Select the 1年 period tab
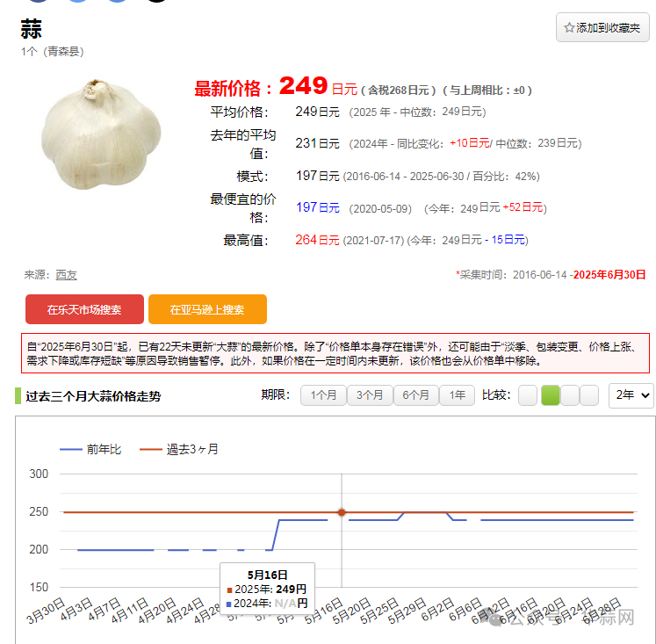 [x=458, y=395]
